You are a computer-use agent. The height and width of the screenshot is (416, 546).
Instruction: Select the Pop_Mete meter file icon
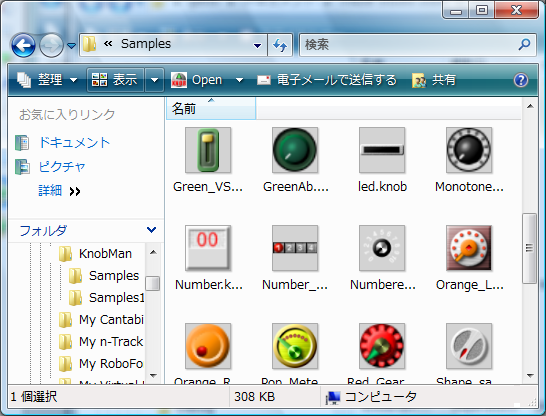tap(295, 346)
